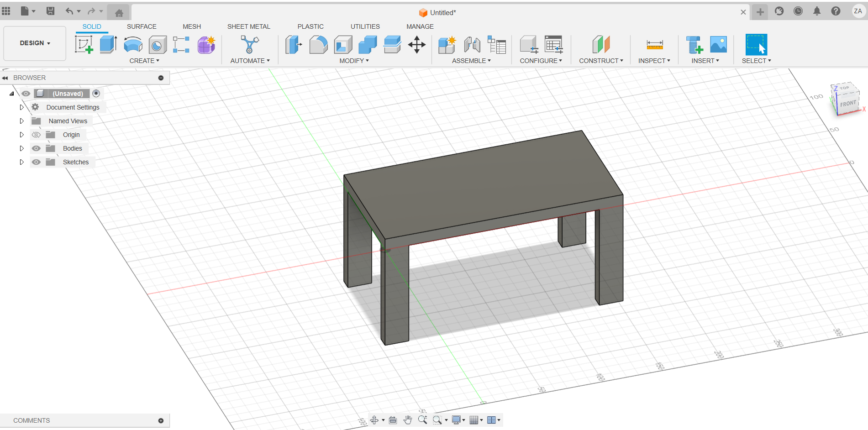Viewport: 868px width, 430px height.
Task: Hide the Sketches folder
Action: [x=36, y=162]
